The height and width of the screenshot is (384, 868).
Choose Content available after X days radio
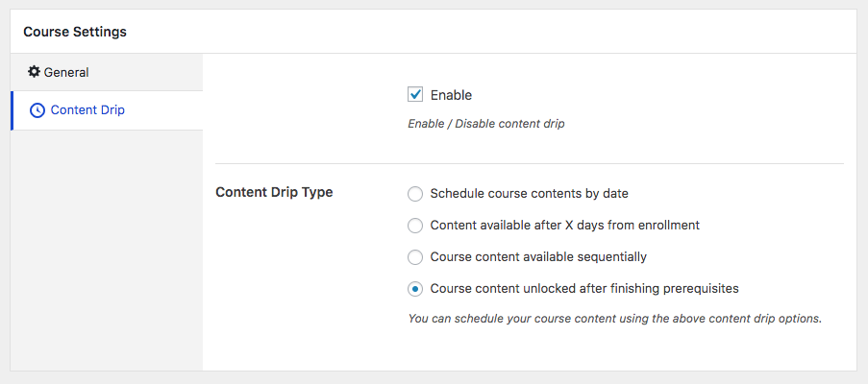click(x=415, y=226)
